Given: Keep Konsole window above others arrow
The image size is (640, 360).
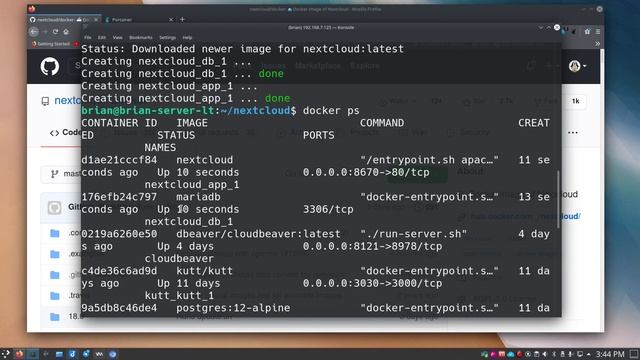Looking at the screenshot, I should click(x=549, y=27).
